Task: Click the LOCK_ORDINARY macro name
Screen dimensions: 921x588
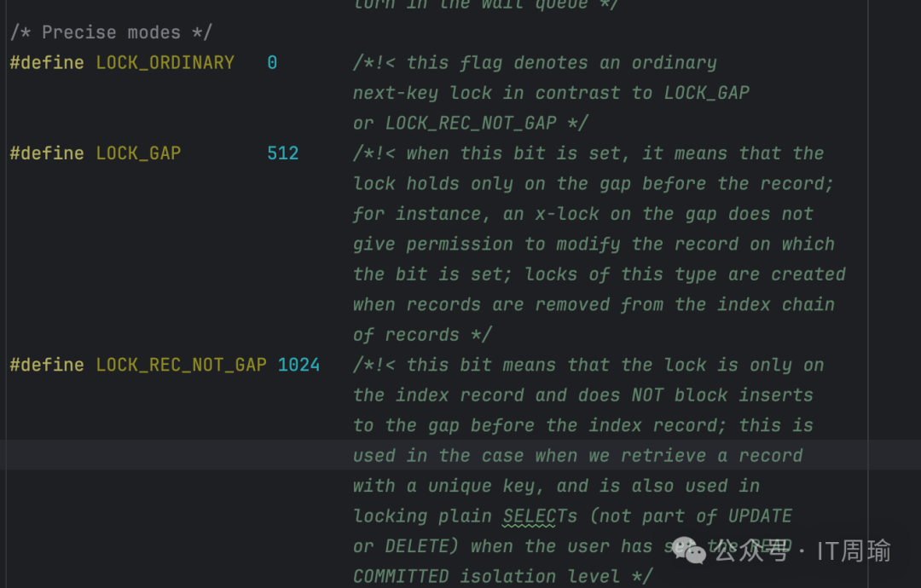Action: point(165,63)
